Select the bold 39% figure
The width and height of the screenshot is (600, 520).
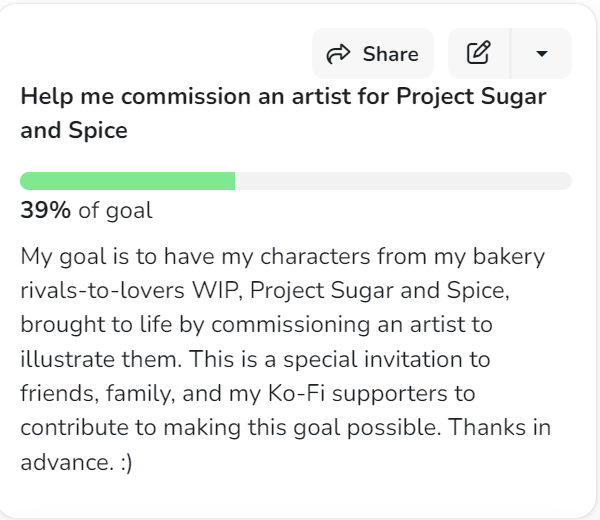coord(46,210)
